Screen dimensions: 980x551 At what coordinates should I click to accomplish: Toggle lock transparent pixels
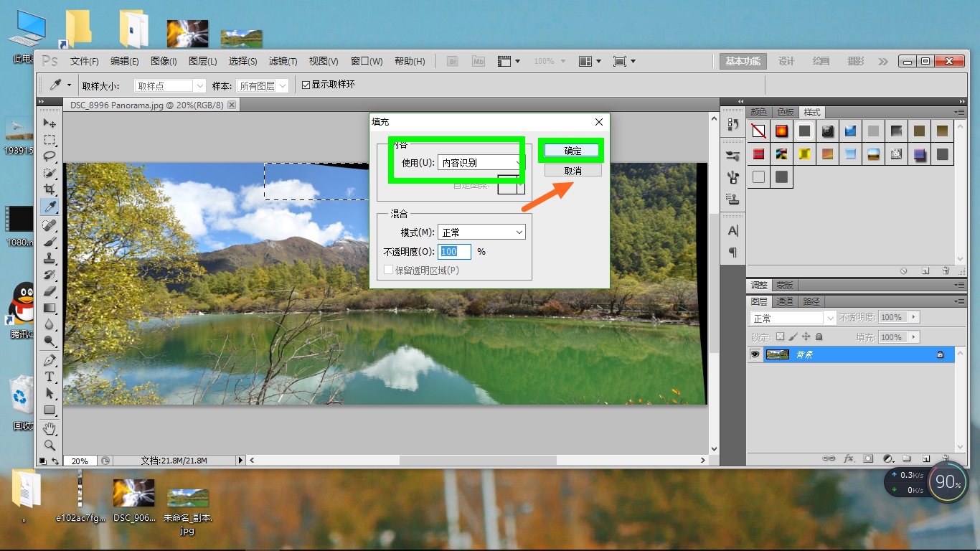781,336
